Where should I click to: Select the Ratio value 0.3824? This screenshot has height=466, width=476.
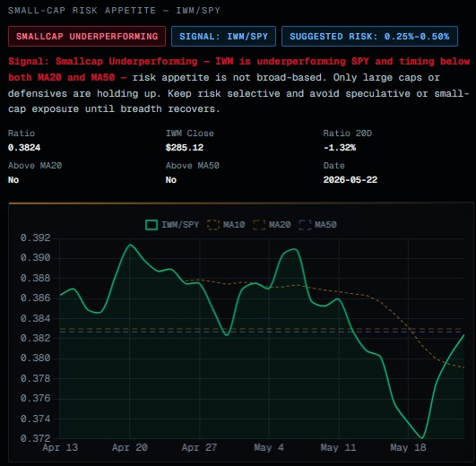(24, 148)
